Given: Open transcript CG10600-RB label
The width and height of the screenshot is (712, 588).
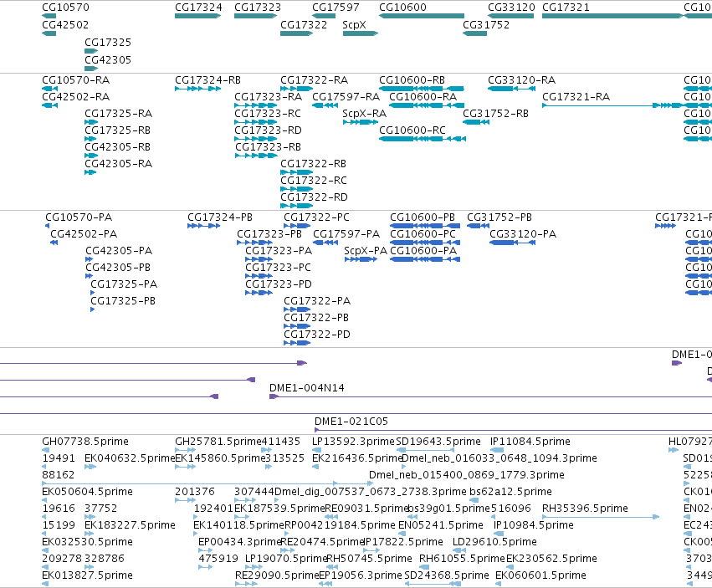Looking at the screenshot, I should 412,80.
